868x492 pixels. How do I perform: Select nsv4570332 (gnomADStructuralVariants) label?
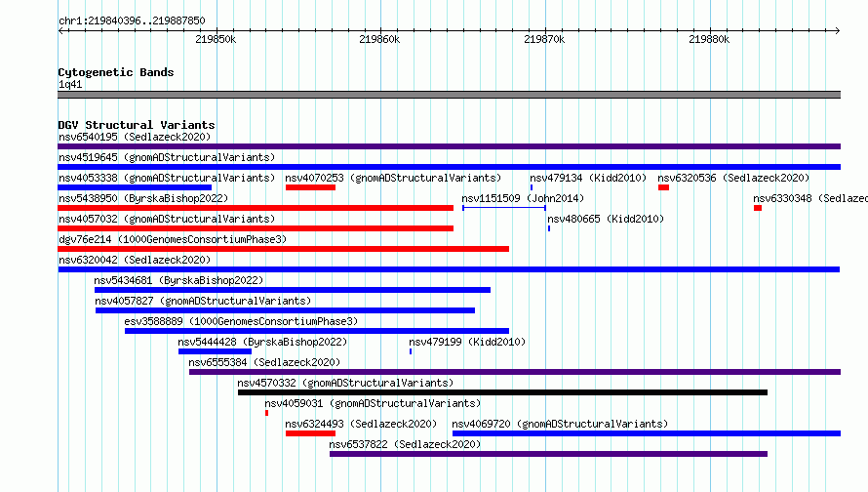[345, 383]
